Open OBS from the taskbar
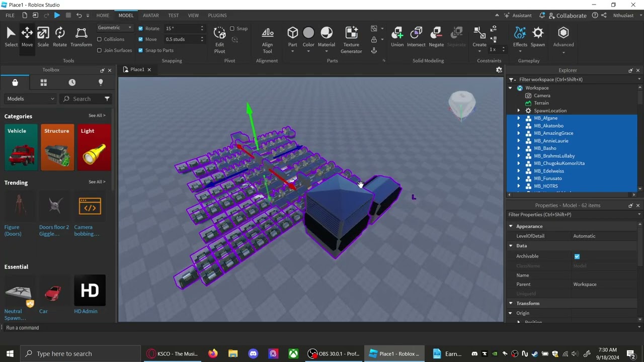 pos(334,353)
